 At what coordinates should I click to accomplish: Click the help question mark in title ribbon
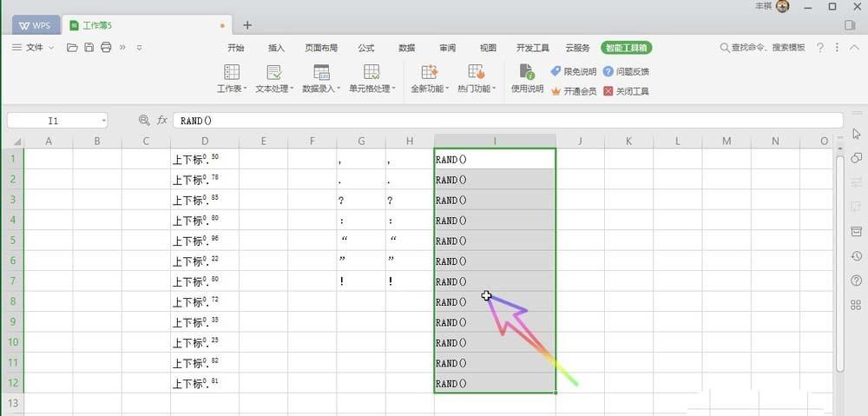[820, 48]
